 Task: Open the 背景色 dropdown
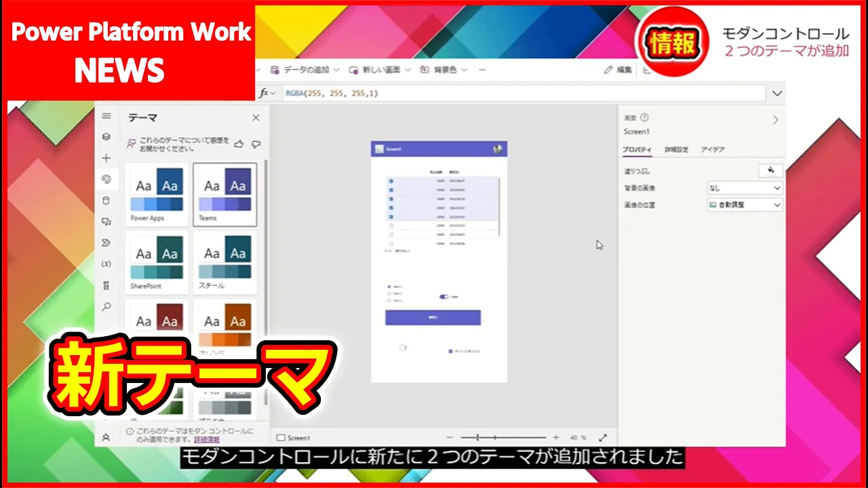click(x=443, y=70)
